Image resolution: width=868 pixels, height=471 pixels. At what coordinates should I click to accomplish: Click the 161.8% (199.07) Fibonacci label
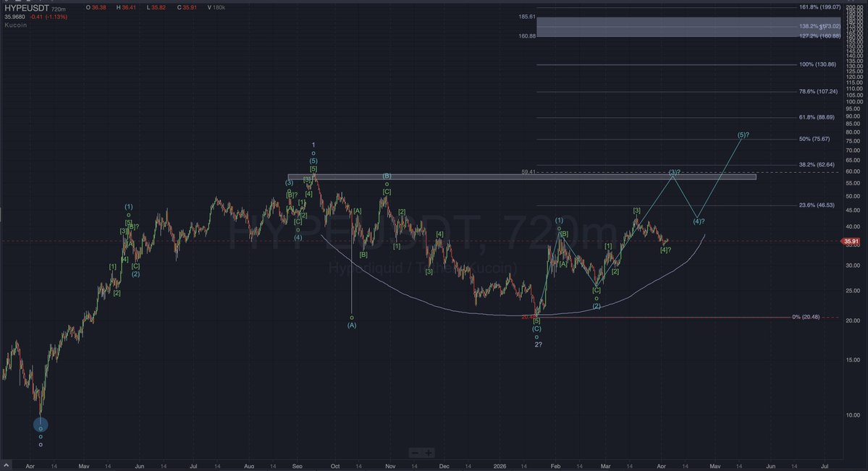click(819, 7)
